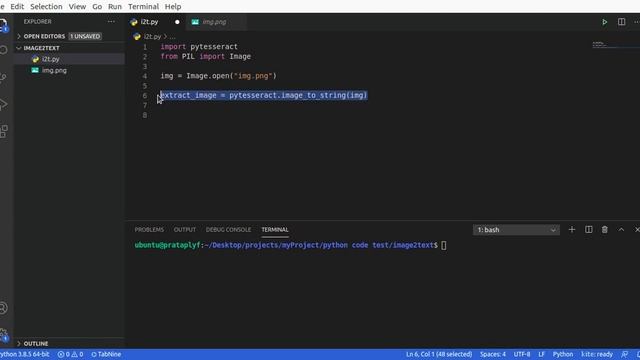640x360 pixels.
Task: Click line 1 import pytesseract
Action: (x=199, y=47)
